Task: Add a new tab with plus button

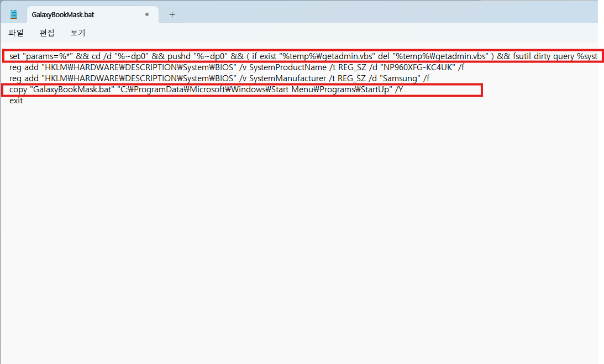Action: tap(172, 14)
